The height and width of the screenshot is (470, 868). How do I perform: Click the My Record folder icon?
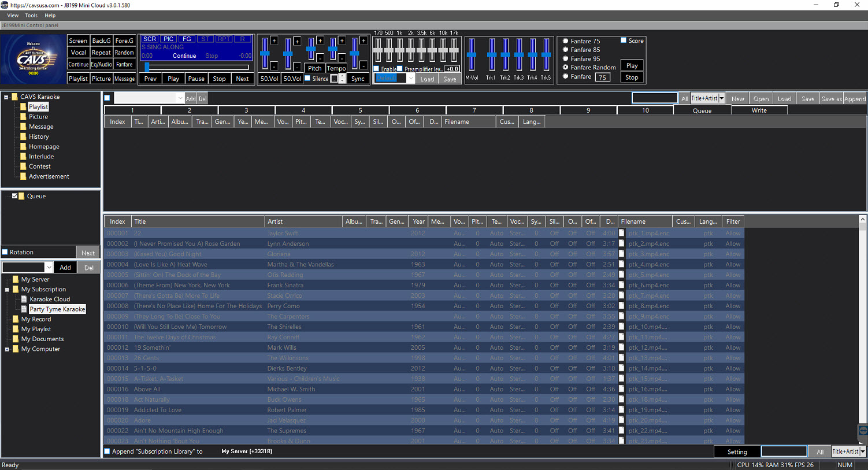coord(16,319)
